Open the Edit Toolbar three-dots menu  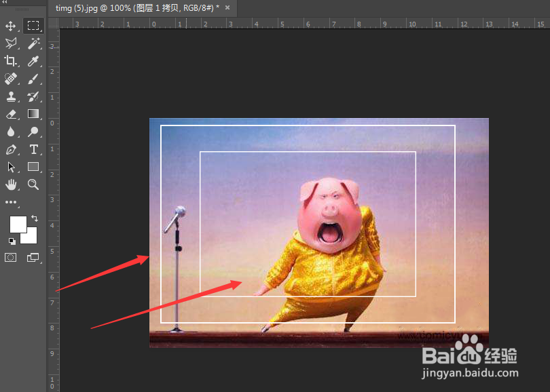[10, 202]
